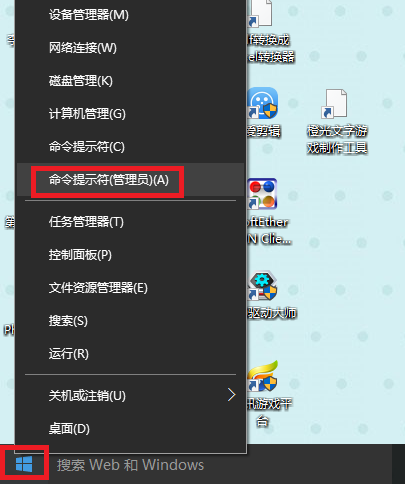Image resolution: width=405 pixels, height=484 pixels.
Task: Expand the 关机或注销(U) submenu arrow
Action: tap(232, 395)
